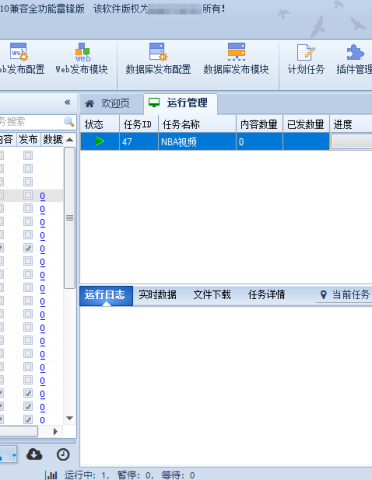Open the Web发布模块 icon
Viewport: 372px width, 480px height.
[82, 53]
